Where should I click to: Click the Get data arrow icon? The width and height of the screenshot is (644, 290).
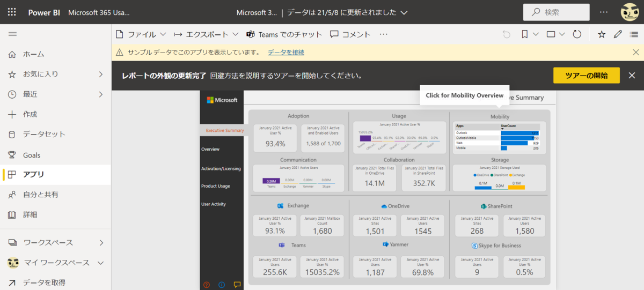12,282
